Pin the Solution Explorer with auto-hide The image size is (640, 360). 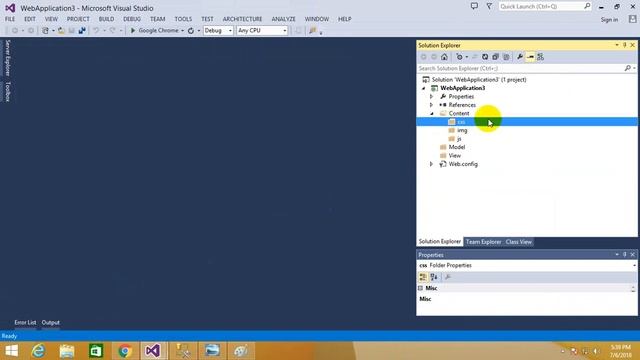point(624,45)
